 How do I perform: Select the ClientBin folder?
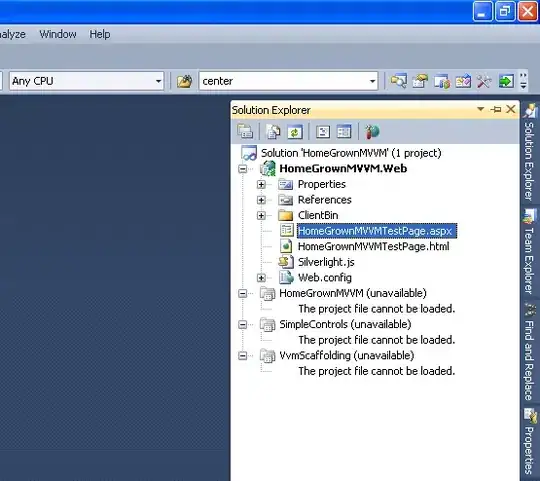click(318, 215)
